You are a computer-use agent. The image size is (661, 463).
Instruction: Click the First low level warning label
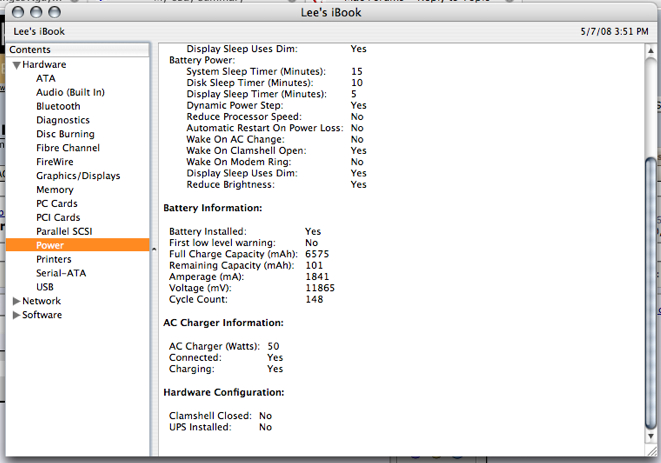(222, 243)
